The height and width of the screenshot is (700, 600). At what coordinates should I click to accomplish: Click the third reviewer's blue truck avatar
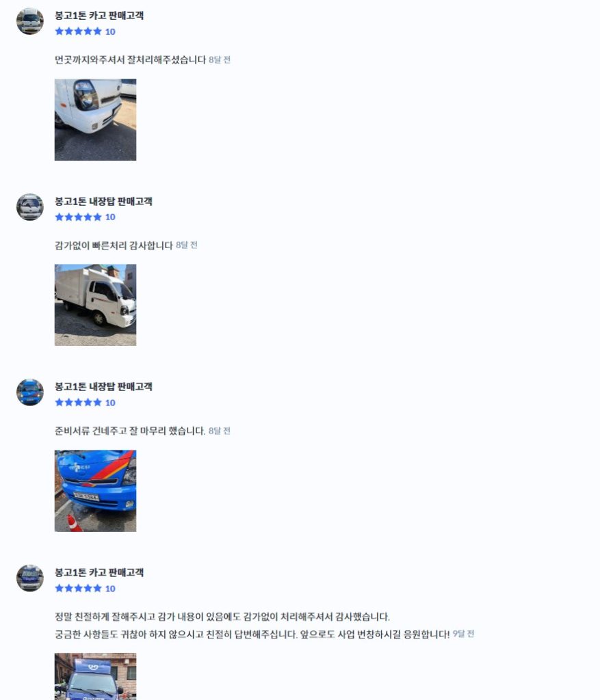pos(30,392)
